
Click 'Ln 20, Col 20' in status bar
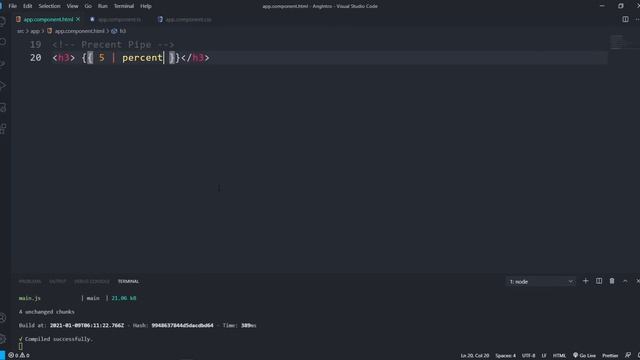(475, 356)
